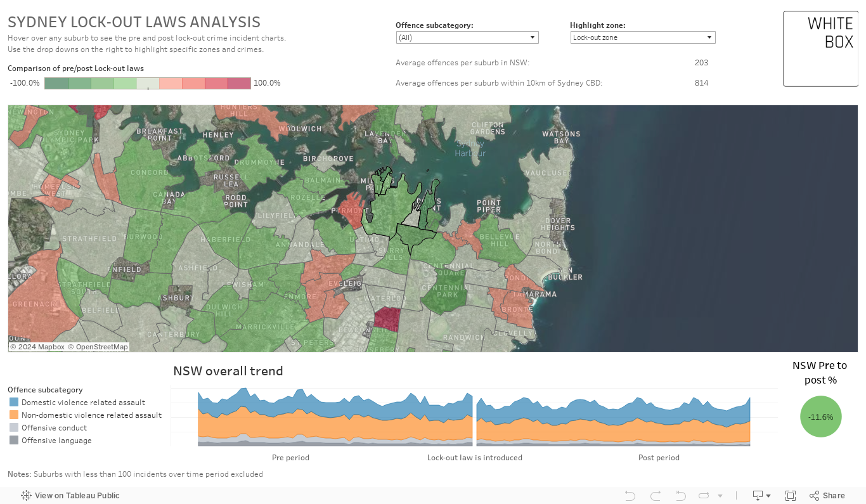This screenshot has height=504, width=866.
Task: Click the Pre period axis label
Action: pos(290,458)
